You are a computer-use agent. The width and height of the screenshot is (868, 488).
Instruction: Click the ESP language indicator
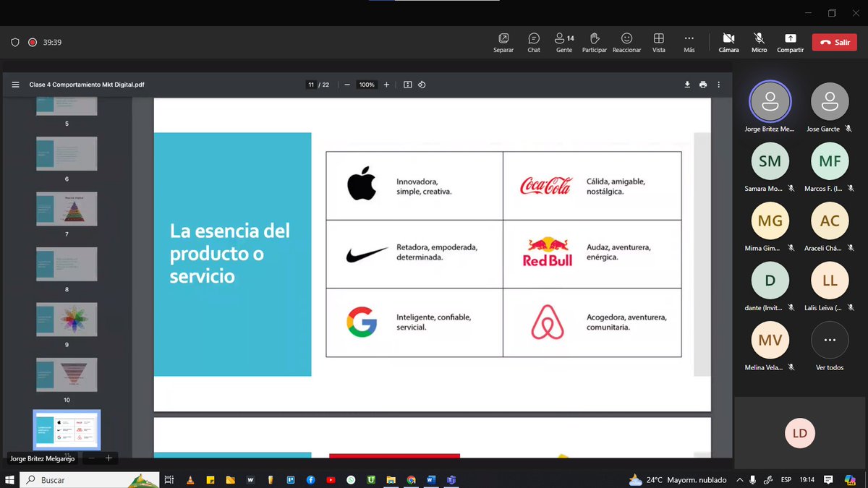click(x=786, y=480)
